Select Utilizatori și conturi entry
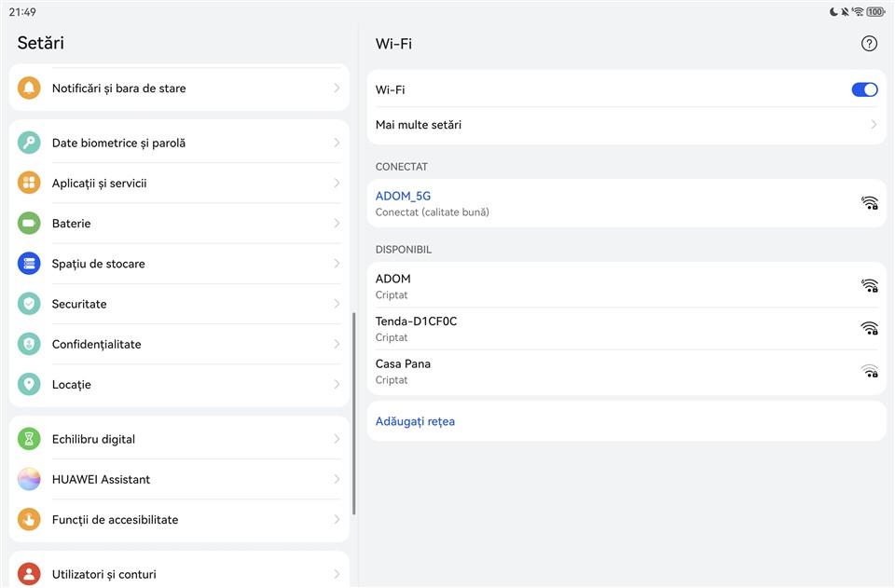895x588 pixels. click(103, 575)
